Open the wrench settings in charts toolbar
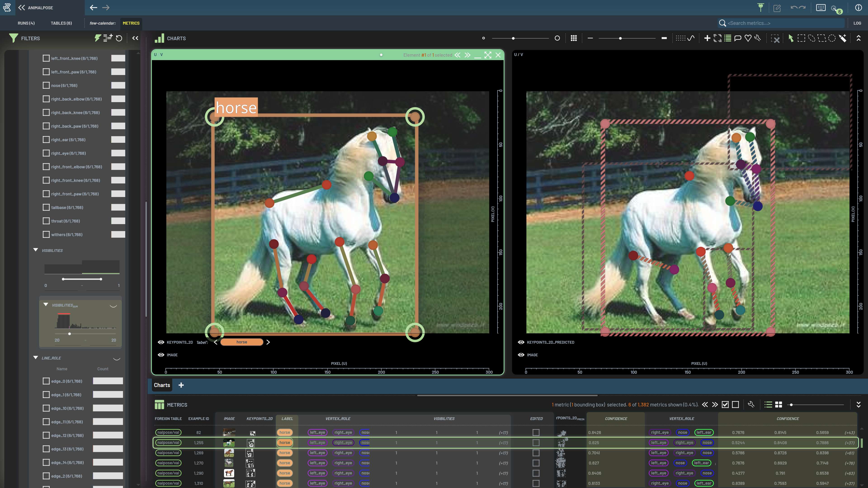 click(x=758, y=38)
